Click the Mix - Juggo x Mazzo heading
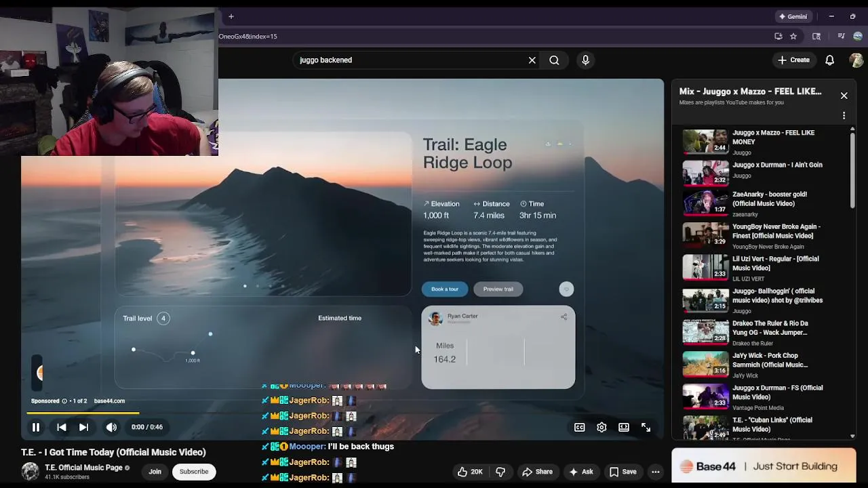The width and height of the screenshot is (868, 488). coord(750,91)
